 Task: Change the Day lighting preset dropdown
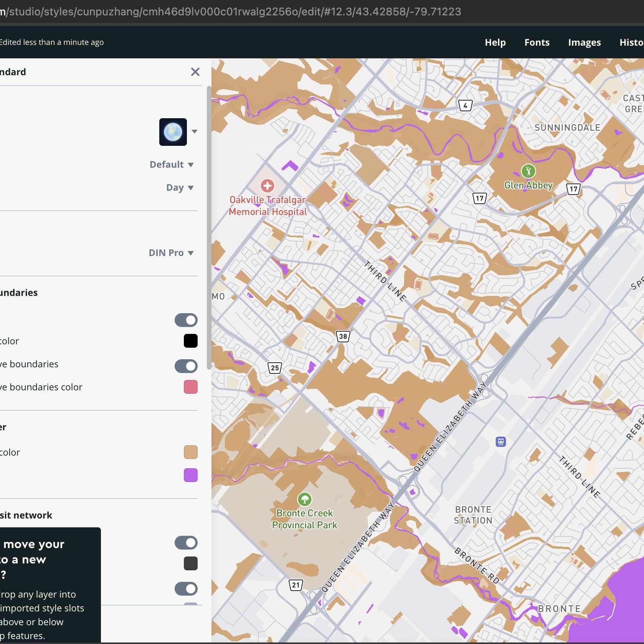(180, 188)
